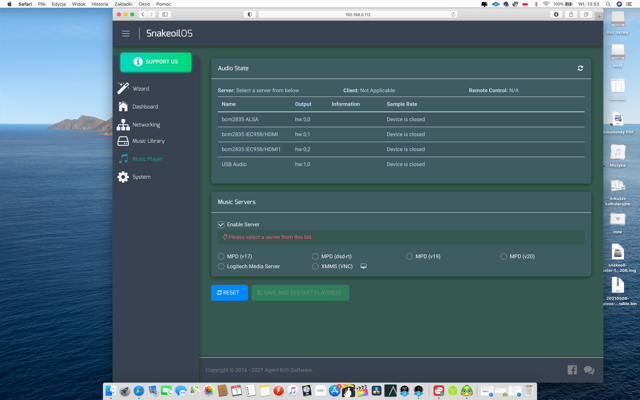Open the Zakładki menu
The width and height of the screenshot is (640, 400).
123,4
